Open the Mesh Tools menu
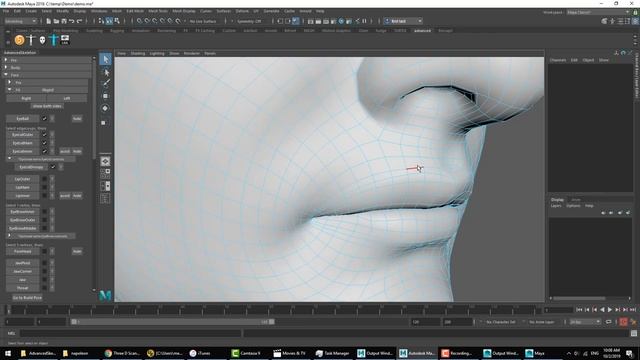Image resolution: width=640 pixels, height=360 pixels. (158, 11)
